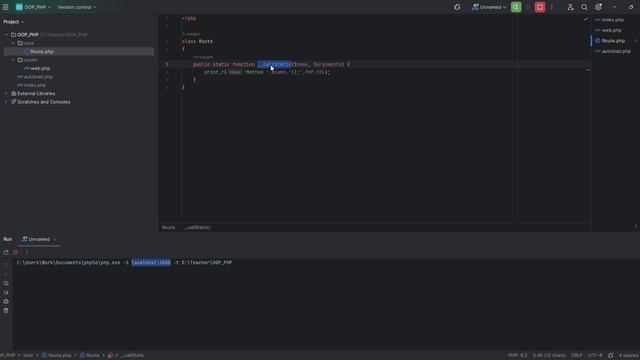Click the Route class name in the code

(205, 41)
